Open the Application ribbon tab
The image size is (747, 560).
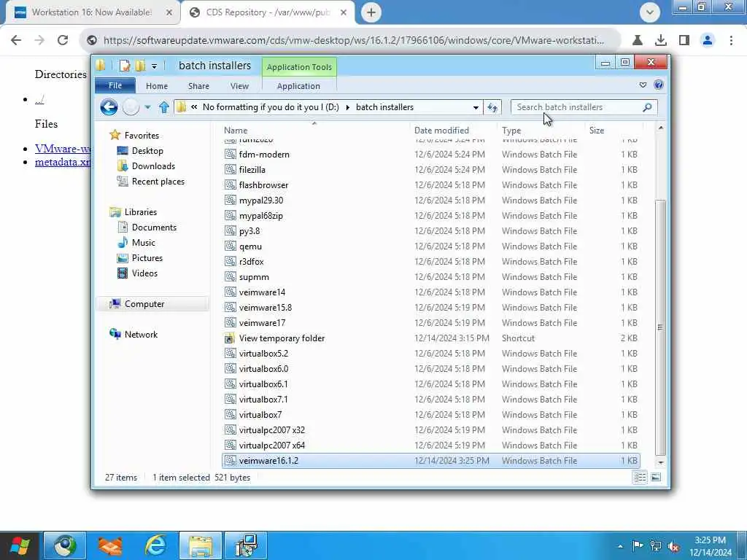(298, 86)
